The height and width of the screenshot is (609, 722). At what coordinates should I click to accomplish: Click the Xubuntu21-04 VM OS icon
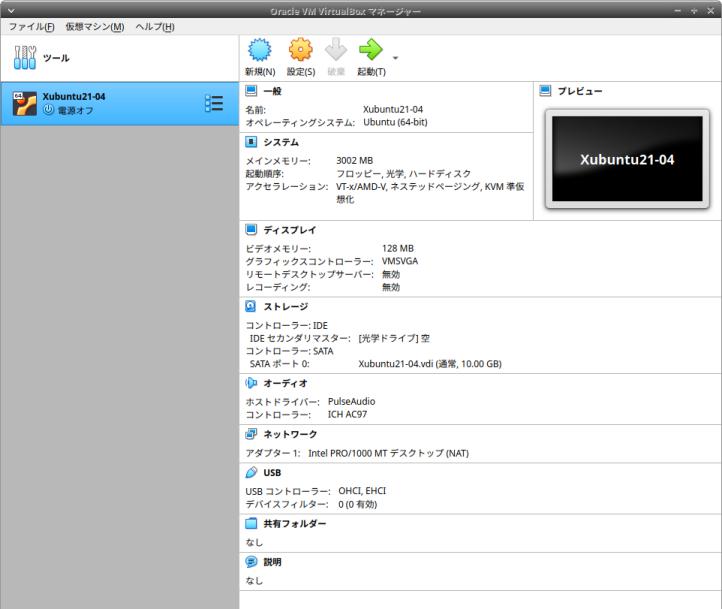pos(25,104)
